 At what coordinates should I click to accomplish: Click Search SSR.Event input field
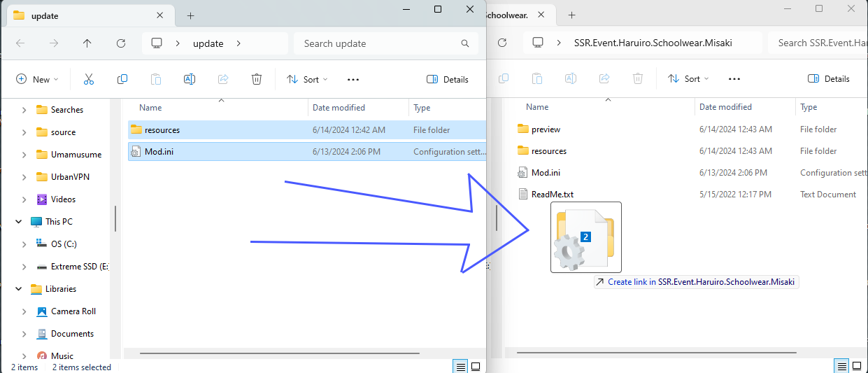pos(818,43)
